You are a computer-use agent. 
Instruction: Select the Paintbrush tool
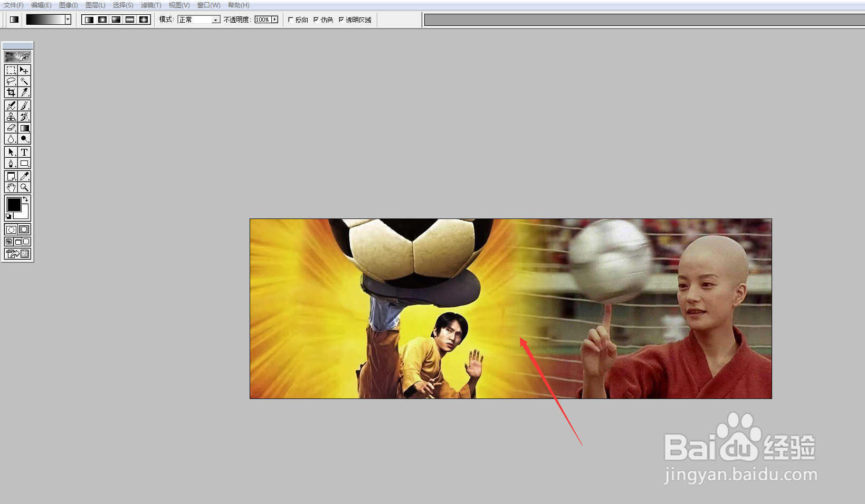tap(24, 106)
